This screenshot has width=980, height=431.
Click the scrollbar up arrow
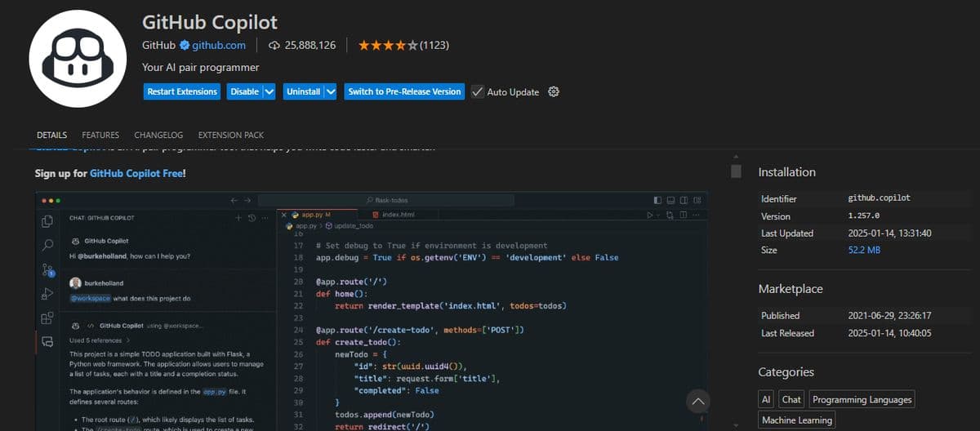coord(736,156)
